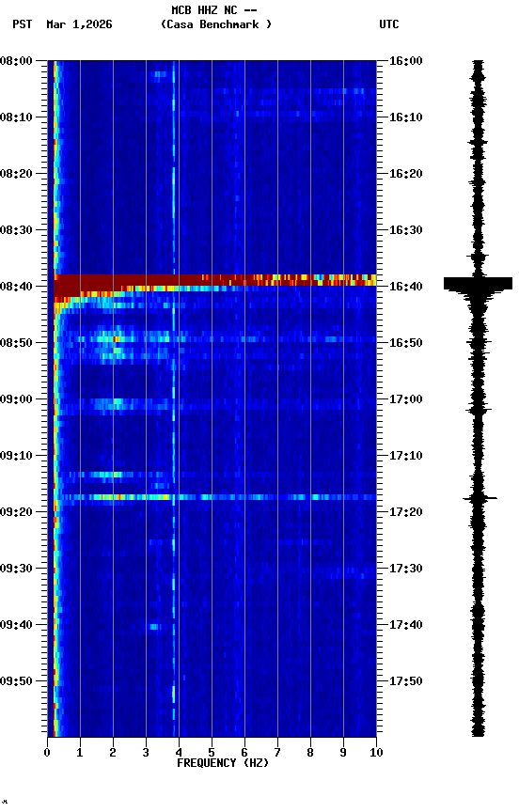Click the 0 Hz frequency tick label
The width and height of the screenshot is (519, 812).
click(x=47, y=753)
